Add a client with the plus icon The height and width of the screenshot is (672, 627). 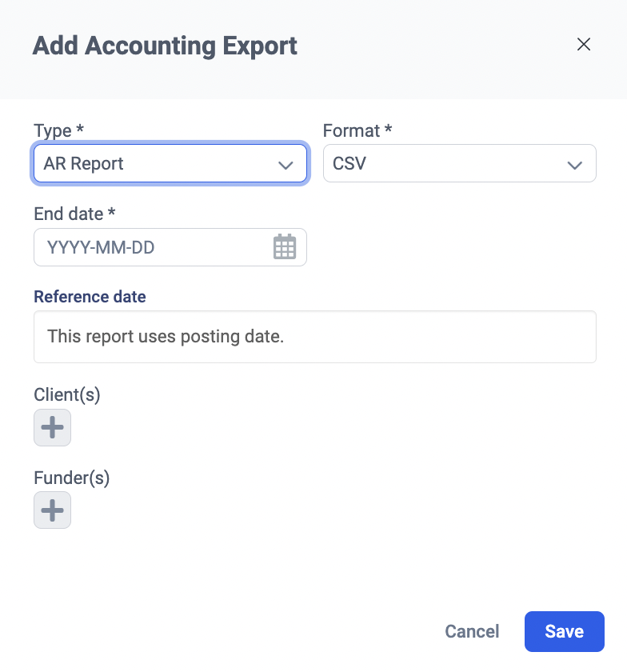52,427
